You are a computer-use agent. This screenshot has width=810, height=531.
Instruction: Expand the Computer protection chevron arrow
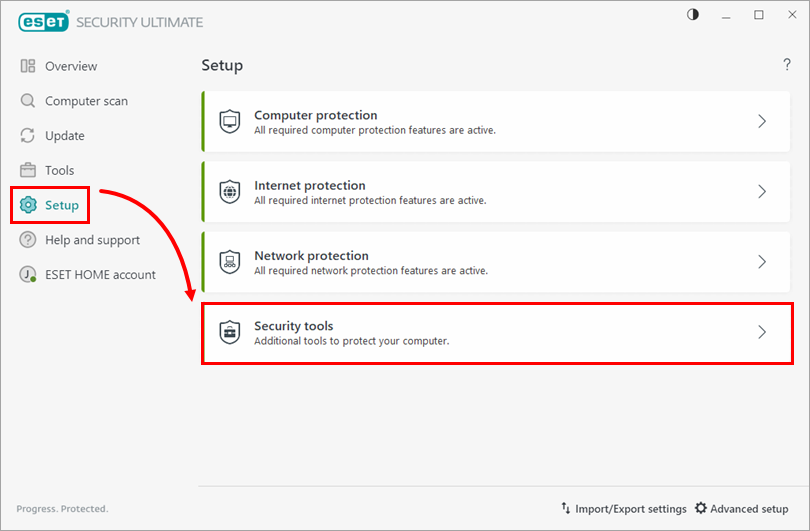point(762,122)
